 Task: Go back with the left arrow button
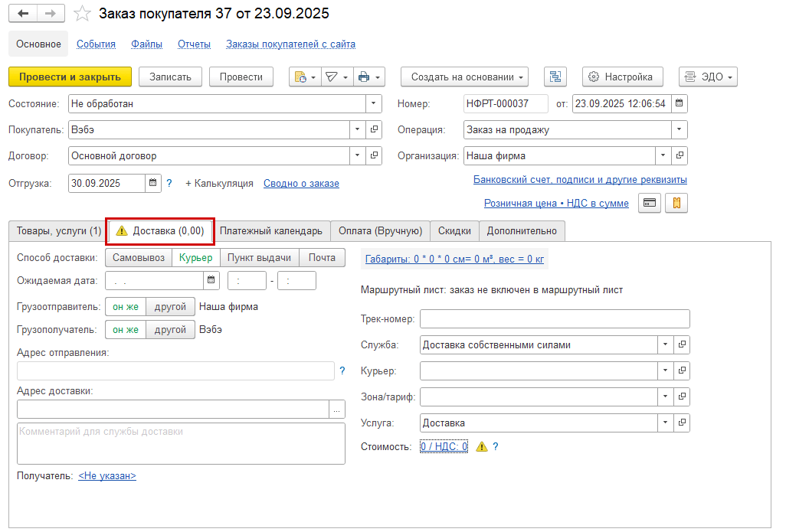click(x=24, y=14)
